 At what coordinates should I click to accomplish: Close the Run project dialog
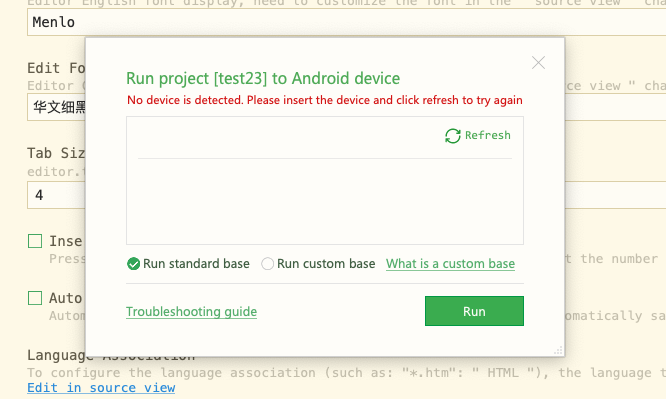point(538,63)
